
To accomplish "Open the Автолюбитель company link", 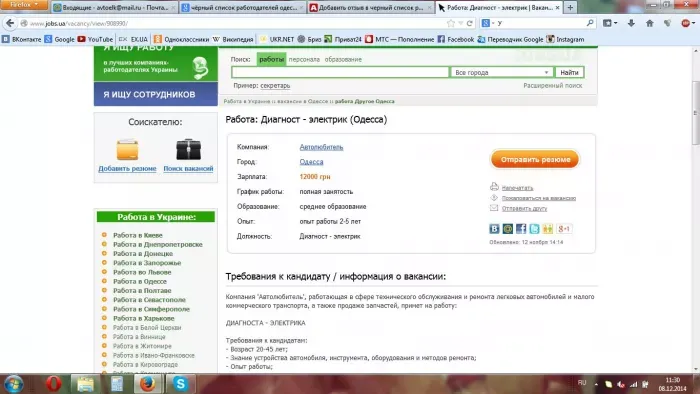I will point(321,147).
